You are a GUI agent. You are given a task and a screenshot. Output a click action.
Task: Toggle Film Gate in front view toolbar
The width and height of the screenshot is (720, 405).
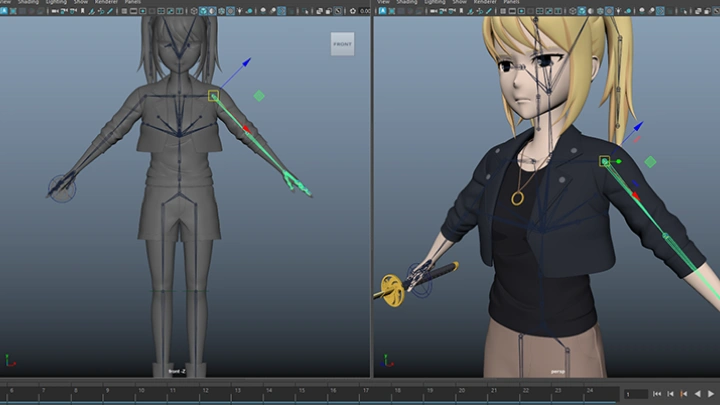click(133, 11)
